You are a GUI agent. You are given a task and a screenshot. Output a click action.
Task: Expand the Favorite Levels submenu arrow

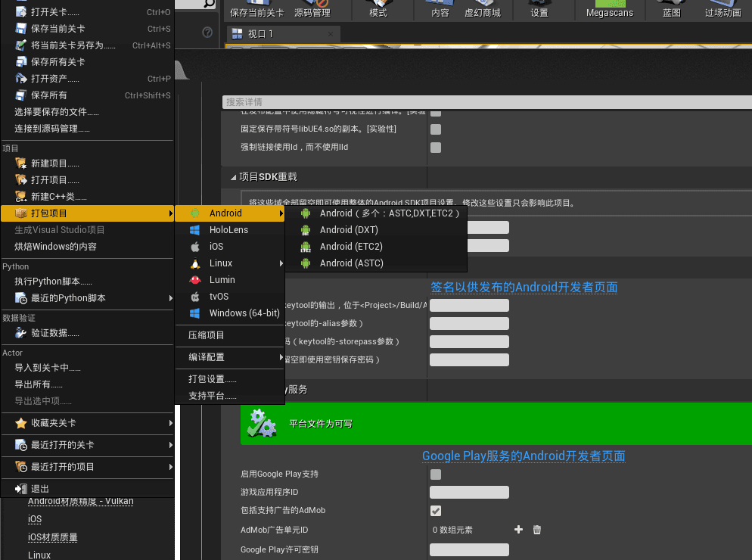[171, 423]
